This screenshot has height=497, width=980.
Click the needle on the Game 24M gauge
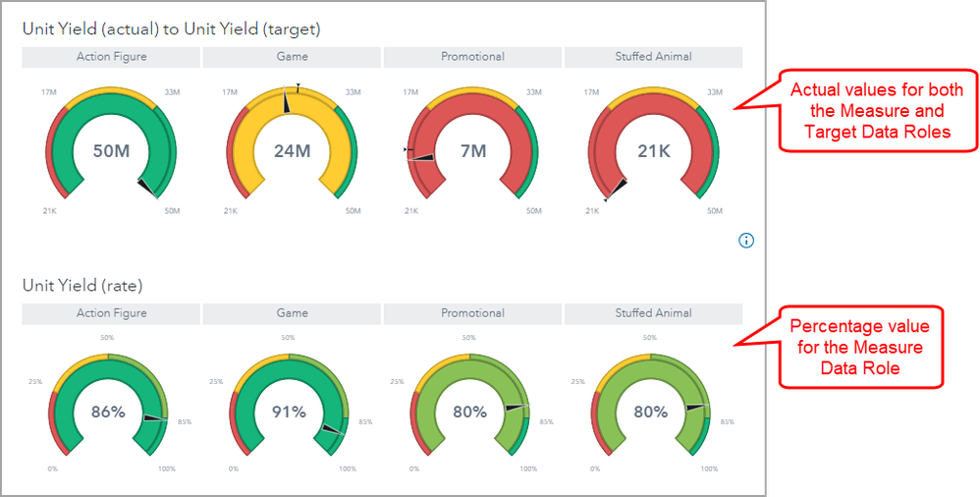[x=287, y=100]
